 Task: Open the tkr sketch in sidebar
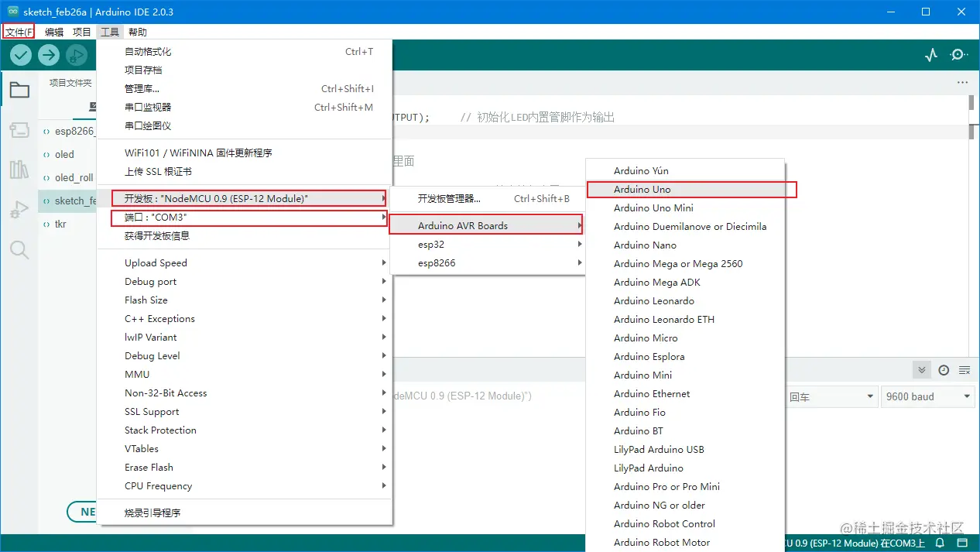click(67, 225)
